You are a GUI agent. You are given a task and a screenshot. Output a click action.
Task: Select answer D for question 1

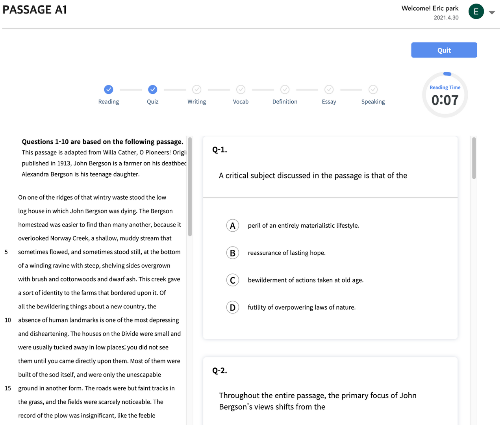(233, 307)
